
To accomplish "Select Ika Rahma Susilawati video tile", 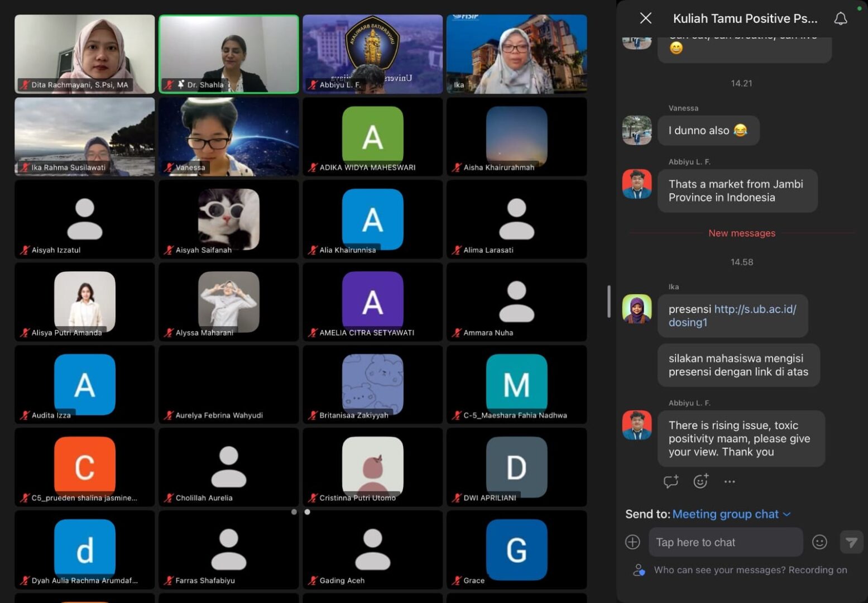I will click(x=85, y=137).
